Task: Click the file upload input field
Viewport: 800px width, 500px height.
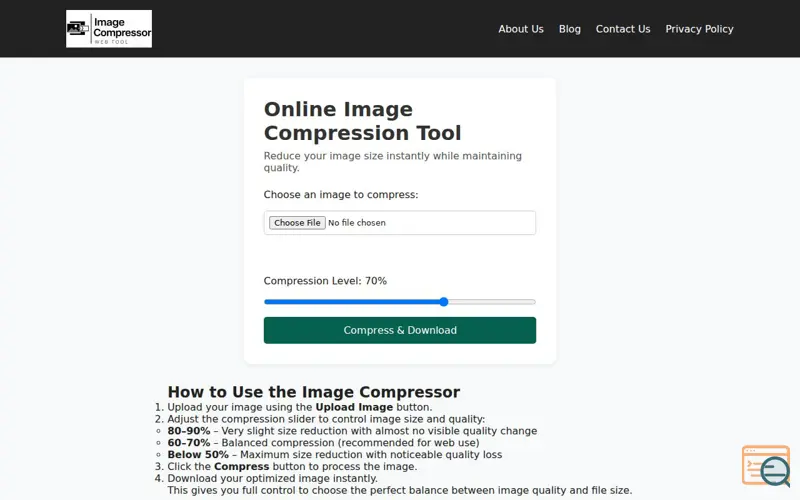Action: 399,223
